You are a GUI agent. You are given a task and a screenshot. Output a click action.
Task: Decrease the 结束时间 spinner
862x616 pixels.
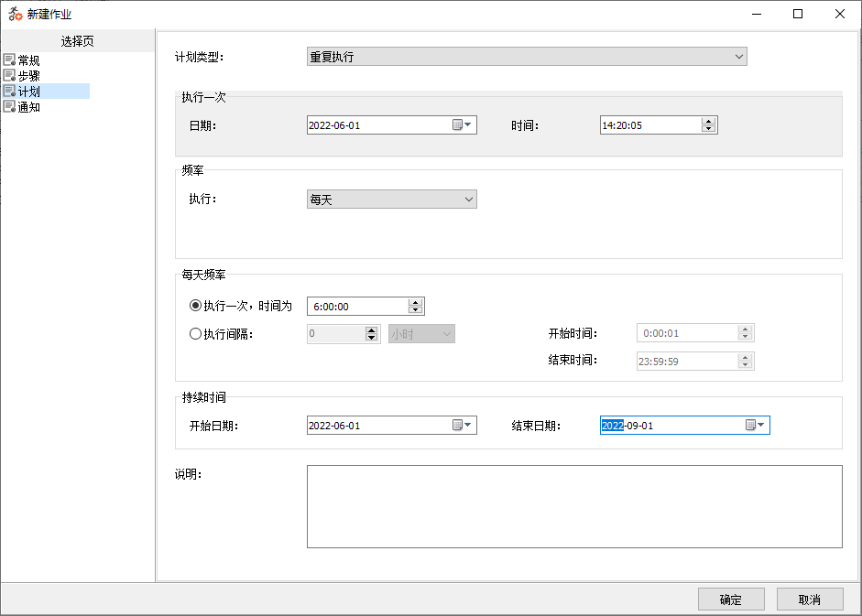(x=746, y=365)
